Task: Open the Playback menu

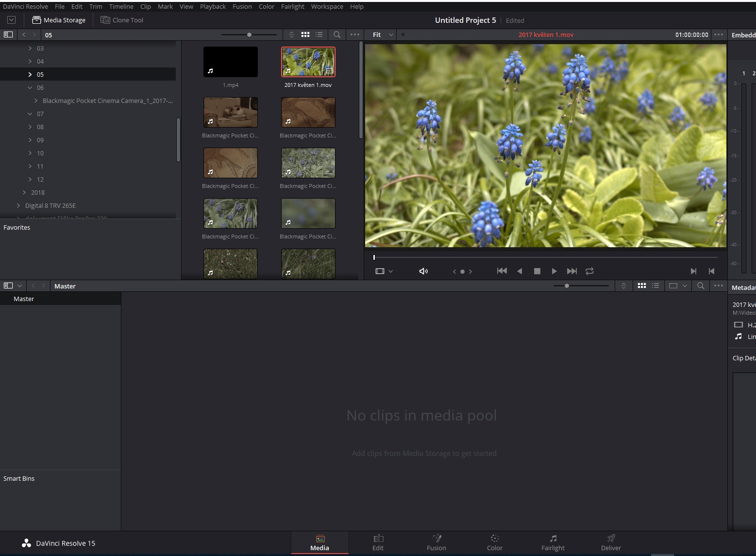Action: click(x=213, y=6)
